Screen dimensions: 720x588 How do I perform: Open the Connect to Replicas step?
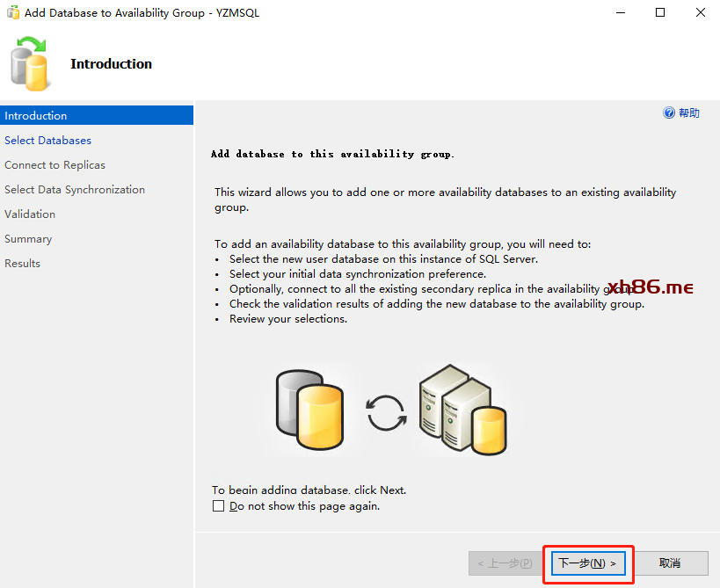tap(55, 165)
